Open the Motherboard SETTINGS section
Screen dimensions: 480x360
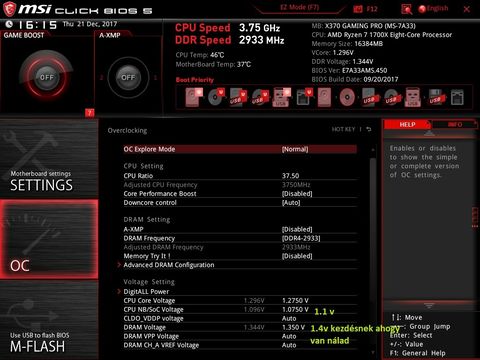[49, 159]
